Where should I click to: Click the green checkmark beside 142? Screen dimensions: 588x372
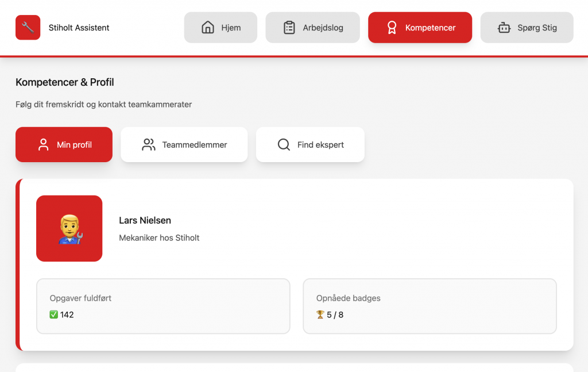click(54, 315)
